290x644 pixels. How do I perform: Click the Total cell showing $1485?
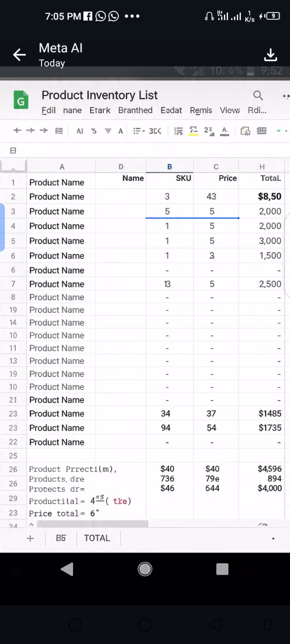point(262,413)
